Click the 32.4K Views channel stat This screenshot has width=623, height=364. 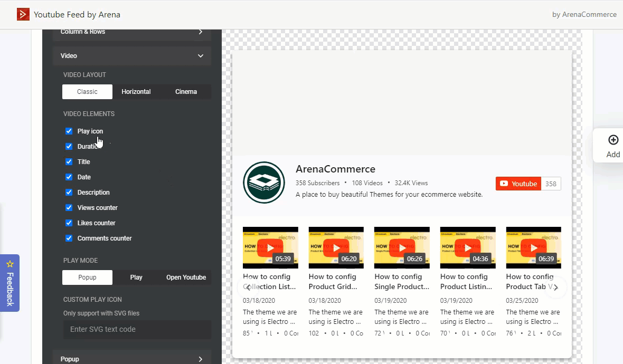[x=411, y=183]
